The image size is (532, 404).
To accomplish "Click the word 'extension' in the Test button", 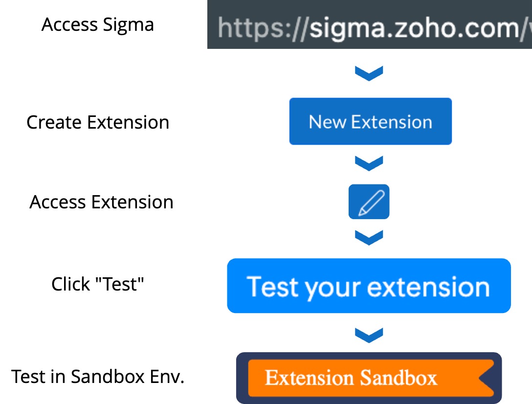I will [x=428, y=287].
